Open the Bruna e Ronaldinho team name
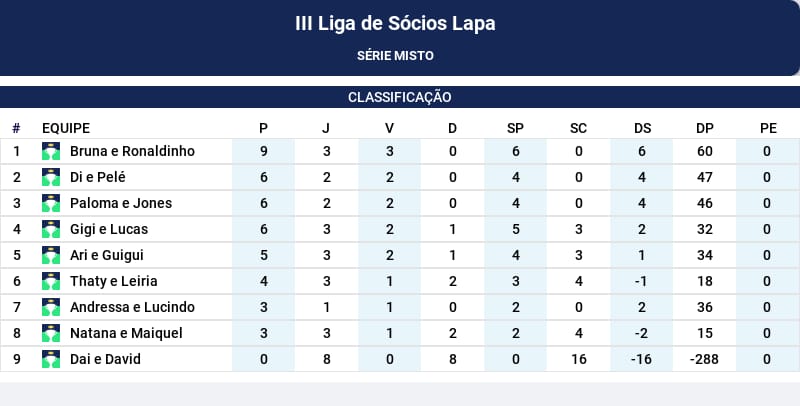 coord(132,151)
